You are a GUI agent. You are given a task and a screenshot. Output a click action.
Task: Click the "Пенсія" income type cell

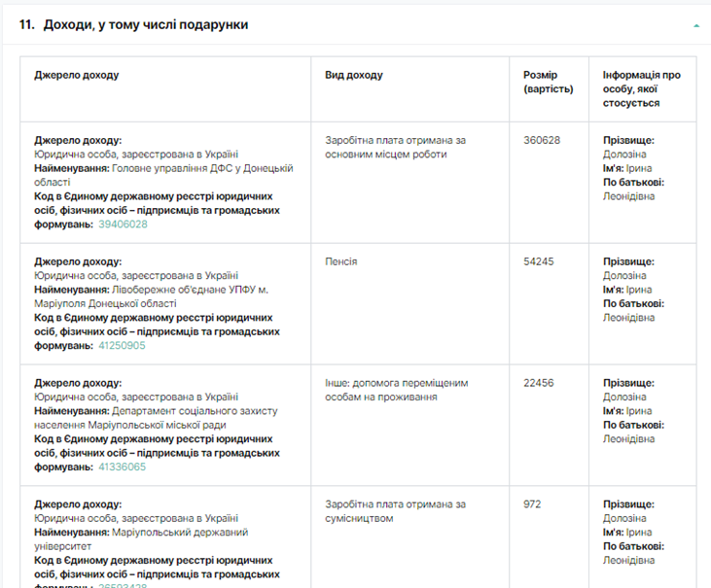(341, 261)
